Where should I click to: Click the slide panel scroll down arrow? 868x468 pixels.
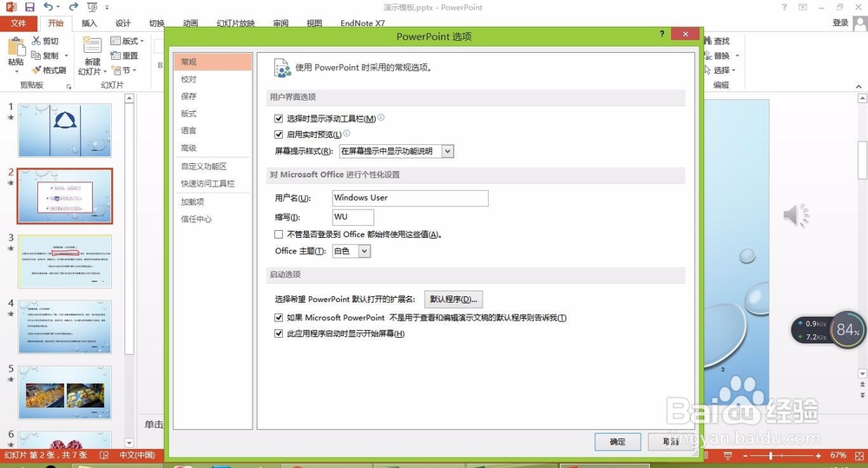point(129,443)
